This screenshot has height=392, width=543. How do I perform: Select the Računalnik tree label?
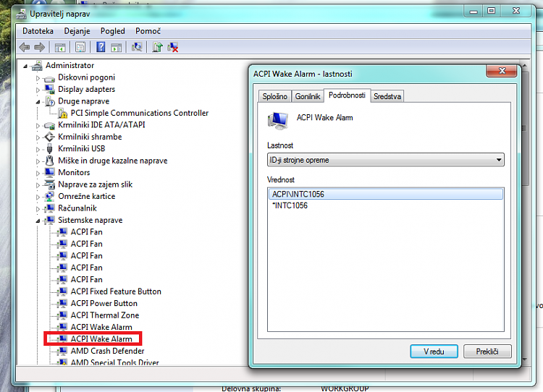point(77,208)
